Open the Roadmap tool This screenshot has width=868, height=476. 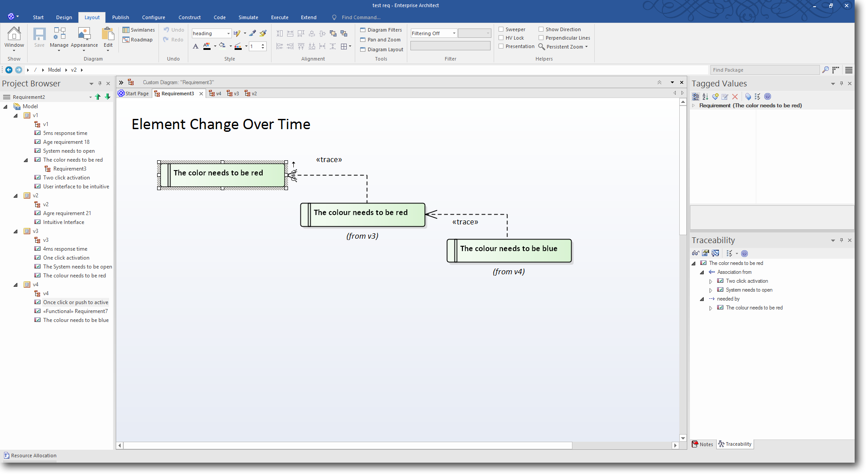point(138,40)
